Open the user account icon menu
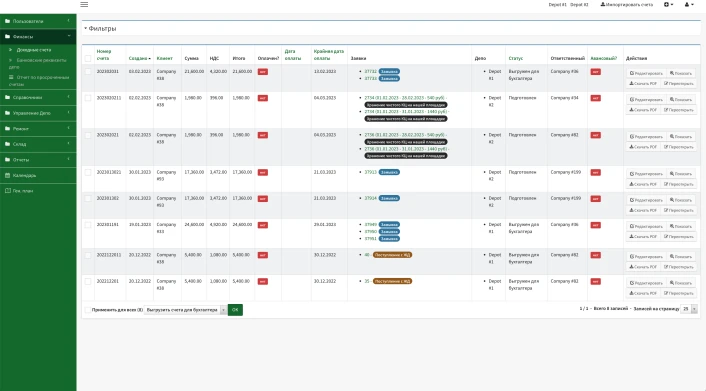 click(689, 5)
